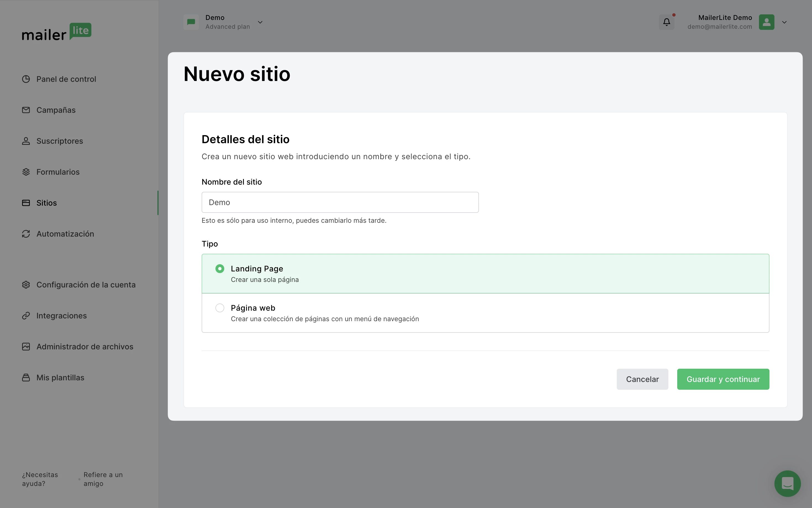812x508 pixels.
Task: Click the Administrador de archivos image icon
Action: pos(26,346)
